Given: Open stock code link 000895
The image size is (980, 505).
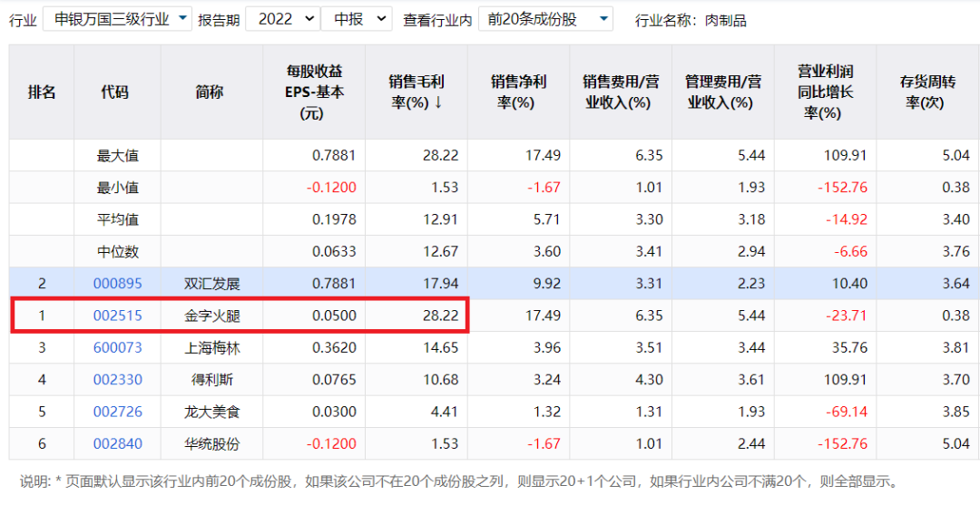Looking at the screenshot, I should point(117,284).
